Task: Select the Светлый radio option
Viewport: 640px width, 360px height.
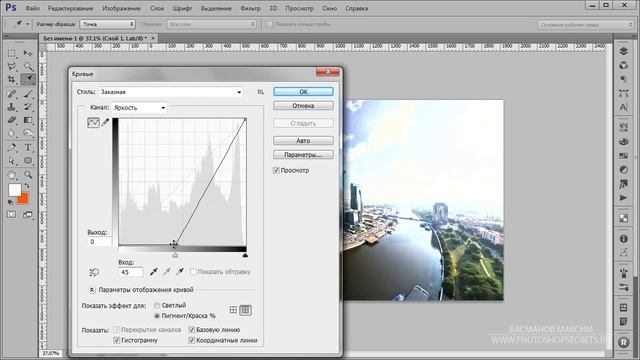Action: pos(157,305)
